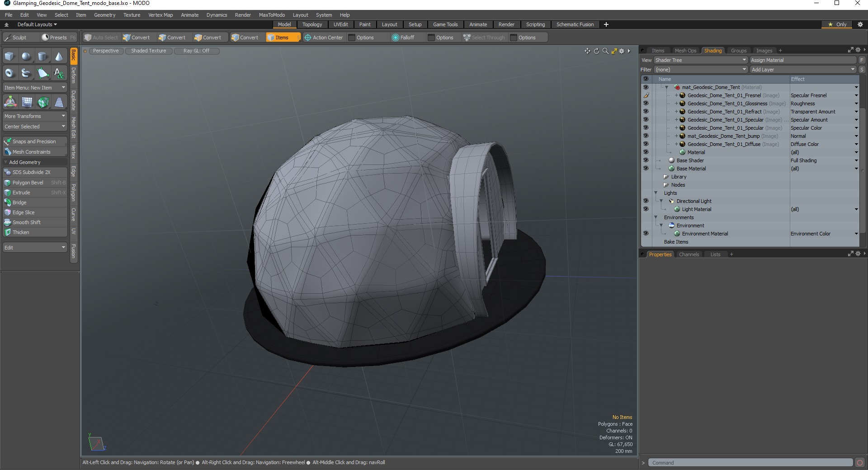This screenshot has height=470, width=868.
Task: Click the Command input field
Action: click(x=750, y=463)
